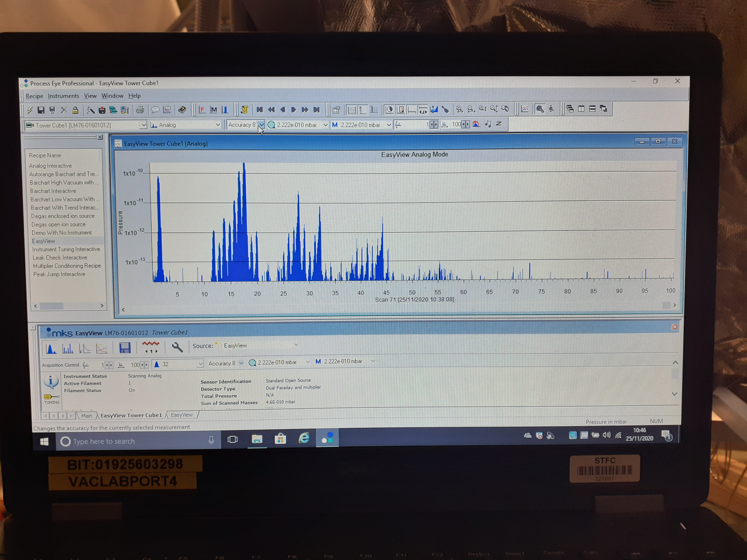The image size is (747, 560).
Task: Open the View menu
Action: pyautogui.click(x=90, y=96)
